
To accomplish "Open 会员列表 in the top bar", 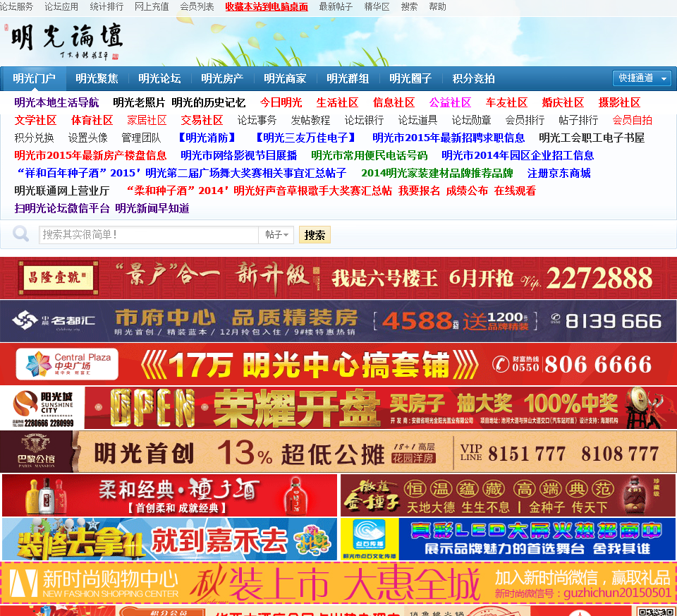I will (197, 6).
